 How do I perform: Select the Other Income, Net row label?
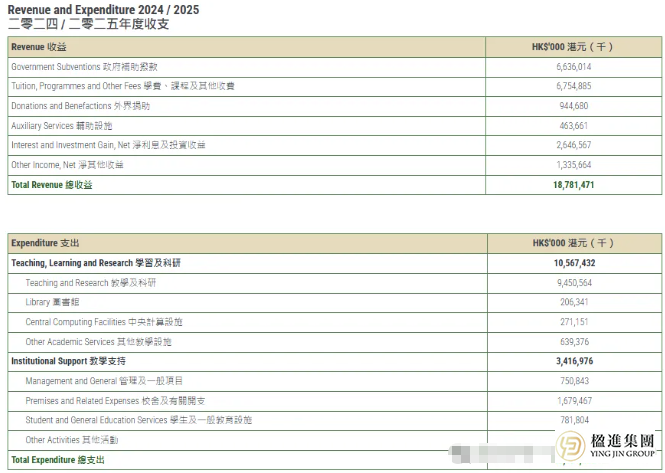(67, 164)
